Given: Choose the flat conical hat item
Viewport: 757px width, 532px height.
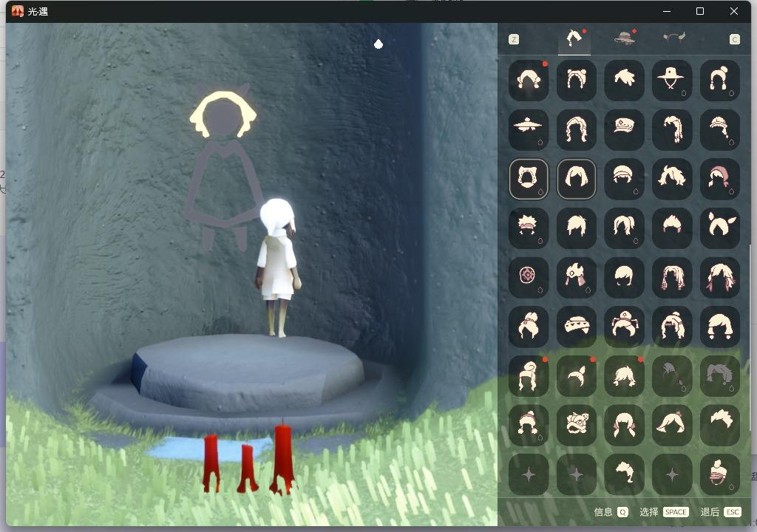Looking at the screenshot, I should tap(529, 129).
